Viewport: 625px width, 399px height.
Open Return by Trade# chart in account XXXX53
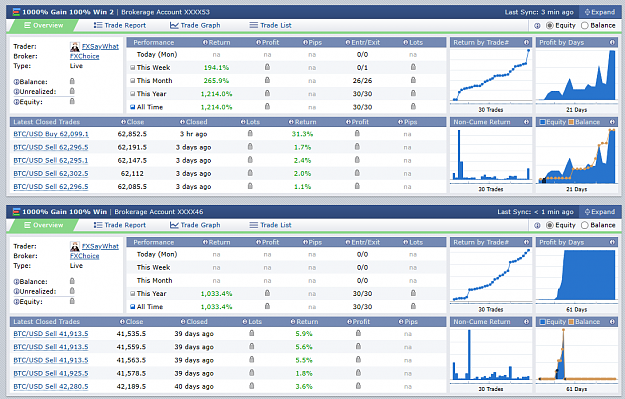(x=491, y=75)
